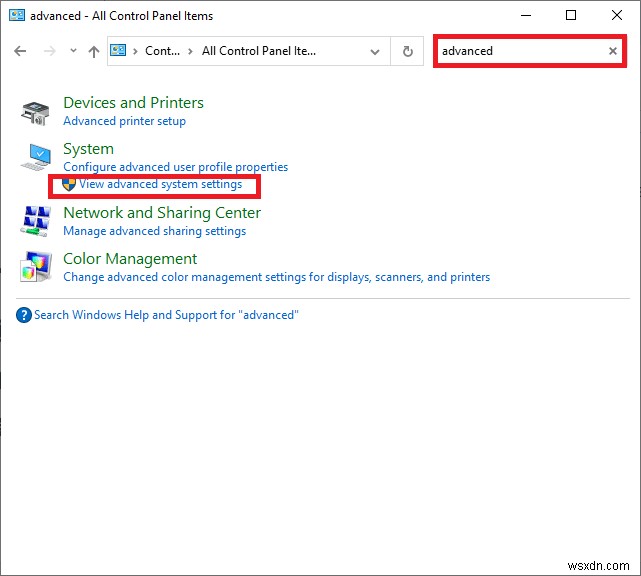This screenshot has height=576, width=641.
Task: Click the Devices and Printers heading
Action: [x=133, y=102]
